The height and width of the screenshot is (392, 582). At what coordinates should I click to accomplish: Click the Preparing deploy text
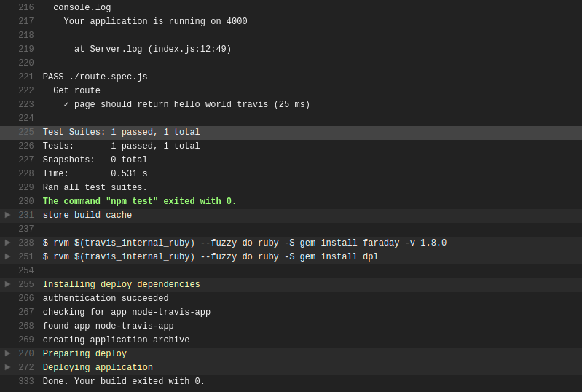point(84,354)
